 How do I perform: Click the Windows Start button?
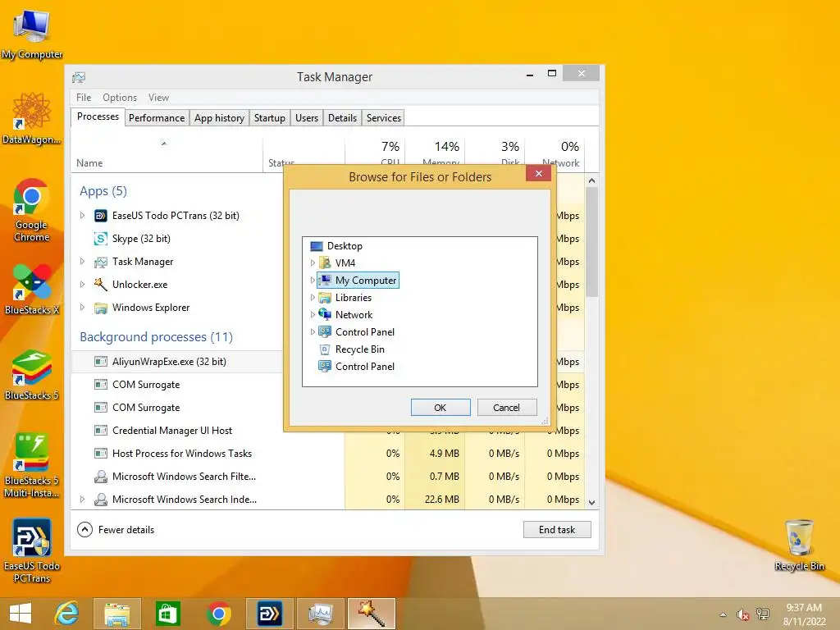pos(21,614)
